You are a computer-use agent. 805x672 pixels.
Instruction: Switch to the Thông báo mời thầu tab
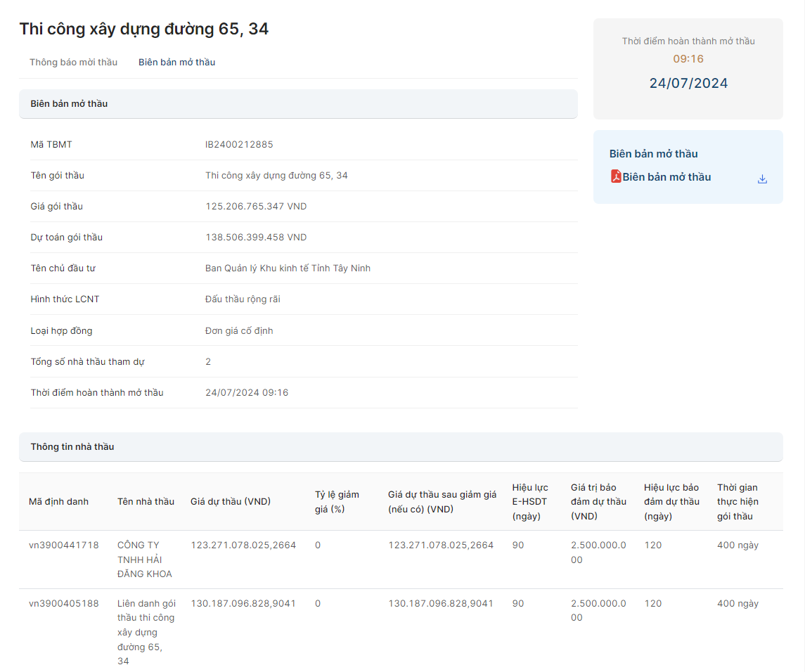pos(74,63)
